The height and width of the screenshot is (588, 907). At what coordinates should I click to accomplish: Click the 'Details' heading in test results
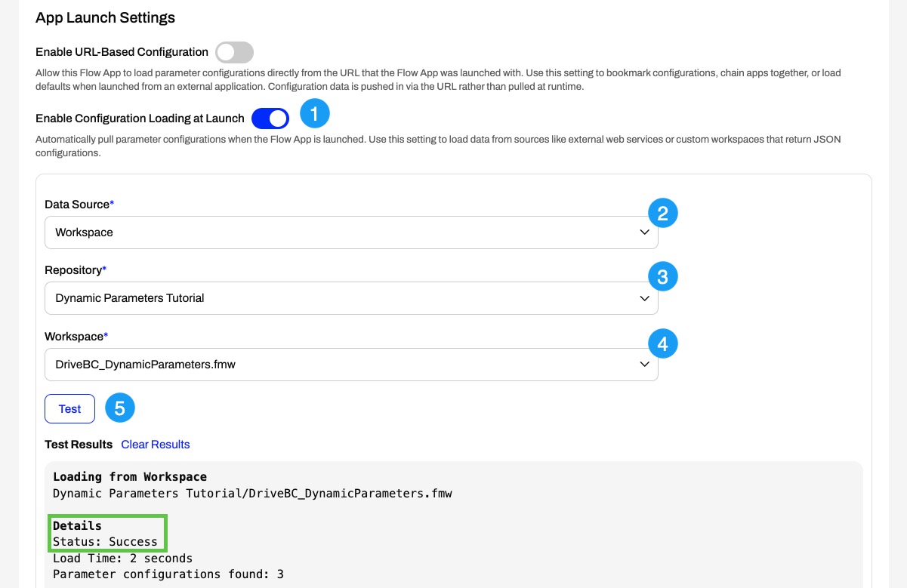click(x=77, y=526)
